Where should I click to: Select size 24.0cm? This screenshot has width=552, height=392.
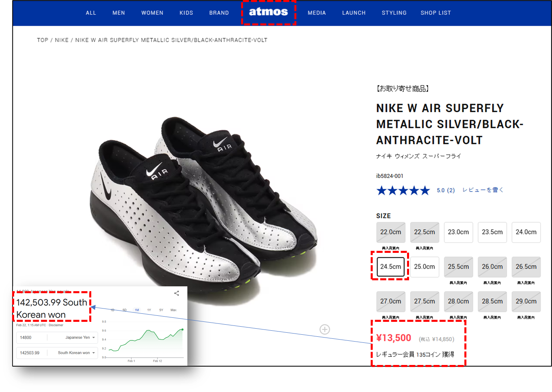tap(526, 232)
